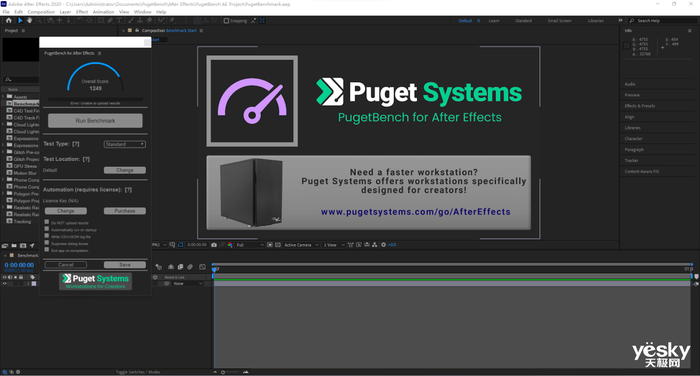Viewport: 700px width, 376px height.
Task: Hide the layer using the eye toggle
Action: tap(4, 283)
